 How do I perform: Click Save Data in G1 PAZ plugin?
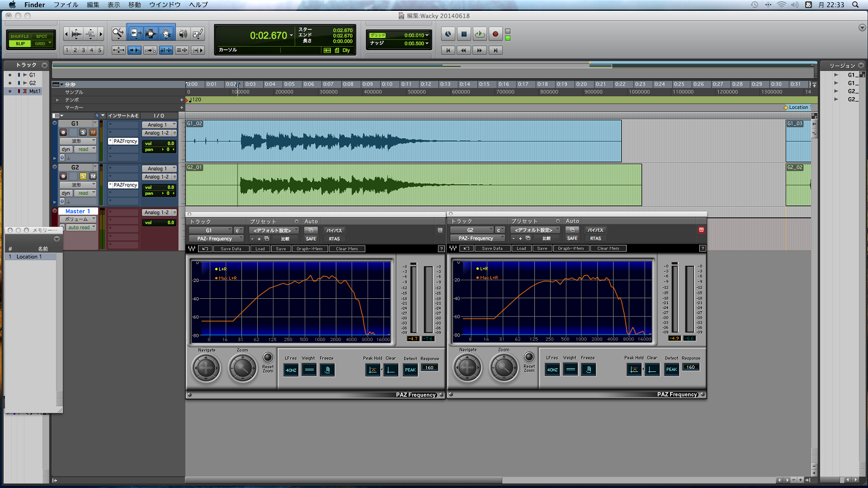pyautogui.click(x=231, y=249)
